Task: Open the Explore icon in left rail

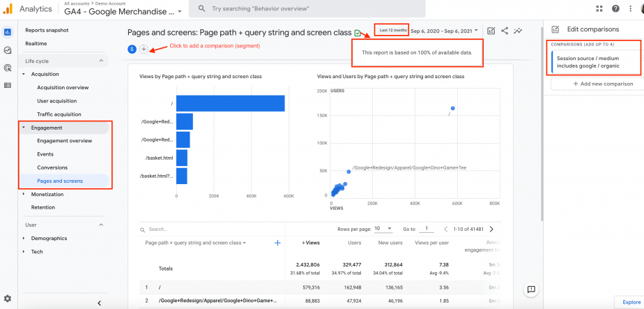Action: coord(8,50)
